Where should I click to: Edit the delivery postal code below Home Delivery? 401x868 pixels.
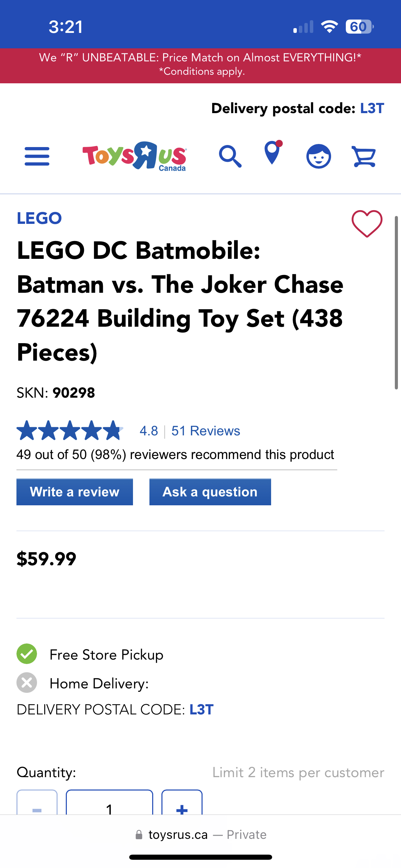coord(202,710)
